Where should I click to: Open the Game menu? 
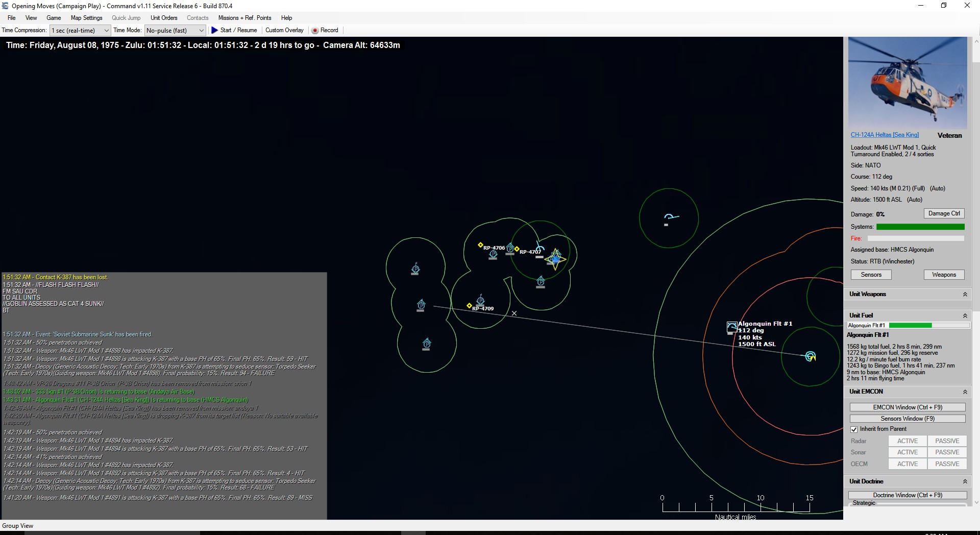coord(54,18)
